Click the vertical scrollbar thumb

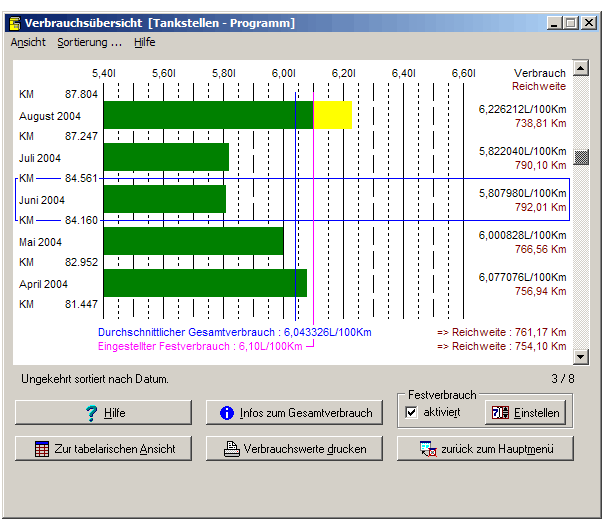point(580,157)
